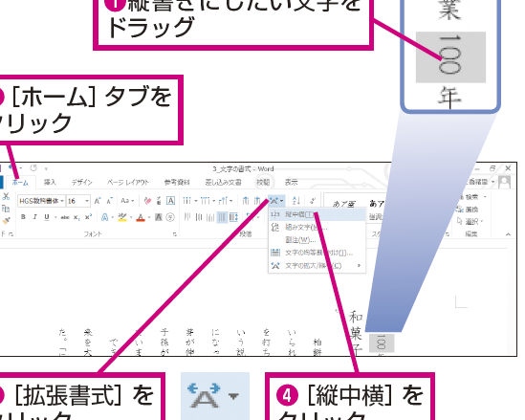Image resolution: width=525 pixels, height=420 pixels.
Task: Click the Text Effects outlined A icon
Action: point(104,217)
